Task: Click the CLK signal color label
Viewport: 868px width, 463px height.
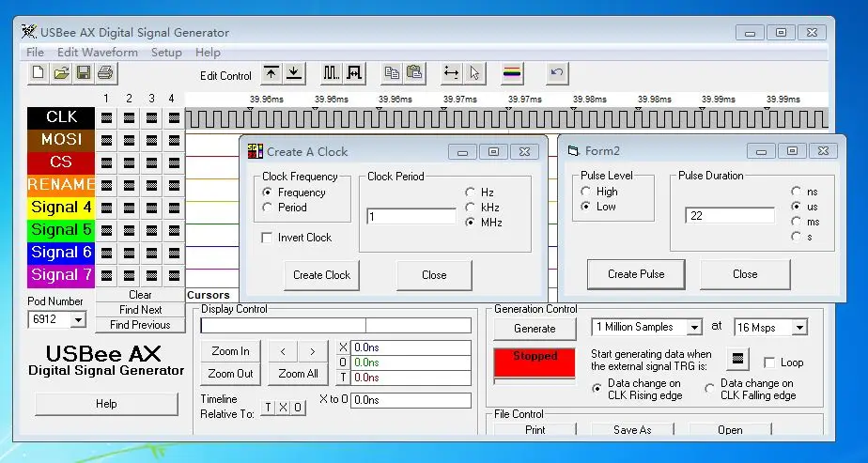Action: (61, 117)
